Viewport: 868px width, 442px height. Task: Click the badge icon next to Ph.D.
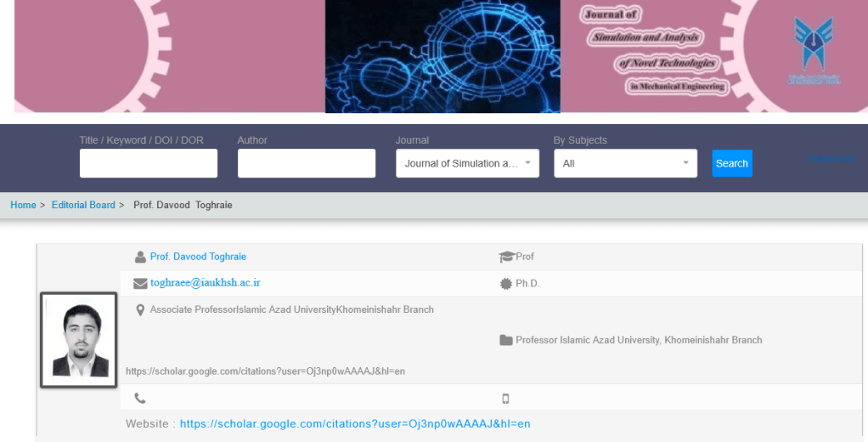coord(506,284)
